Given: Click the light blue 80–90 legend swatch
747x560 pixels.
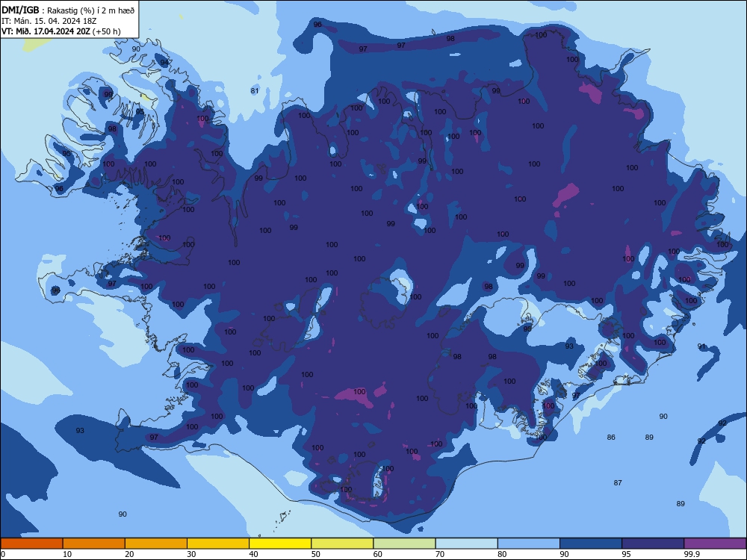Looking at the screenshot, I should (529, 544).
